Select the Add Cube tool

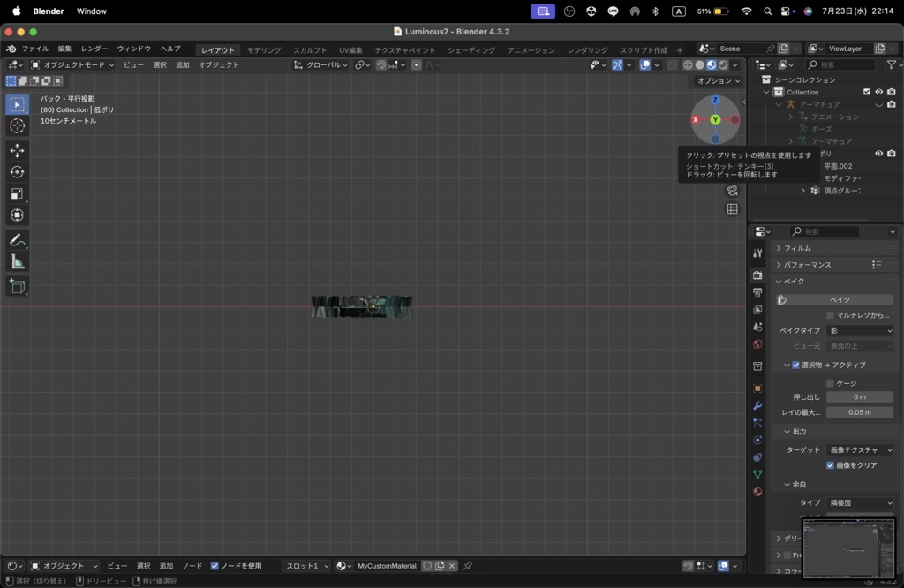point(17,286)
